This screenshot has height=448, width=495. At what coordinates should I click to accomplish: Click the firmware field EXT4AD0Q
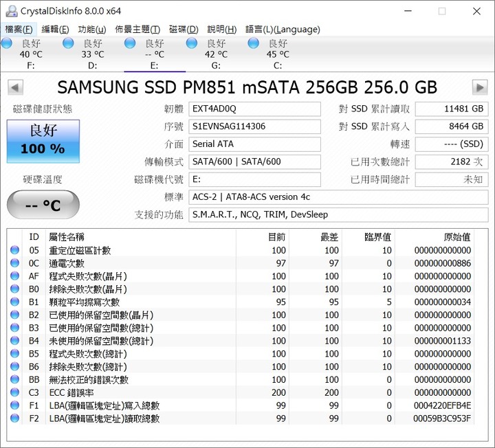coord(254,109)
